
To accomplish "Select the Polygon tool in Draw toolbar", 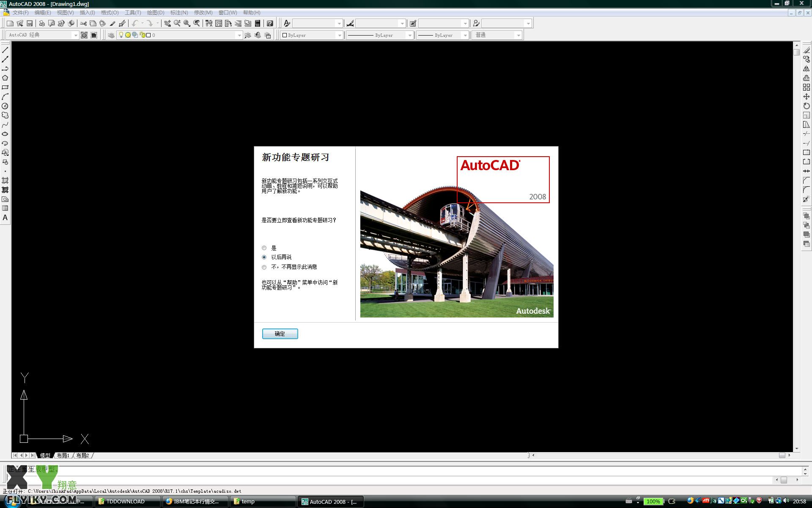I will pyautogui.click(x=5, y=78).
